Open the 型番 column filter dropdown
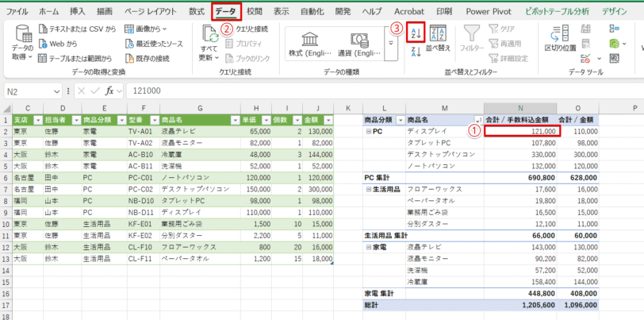 point(155,120)
